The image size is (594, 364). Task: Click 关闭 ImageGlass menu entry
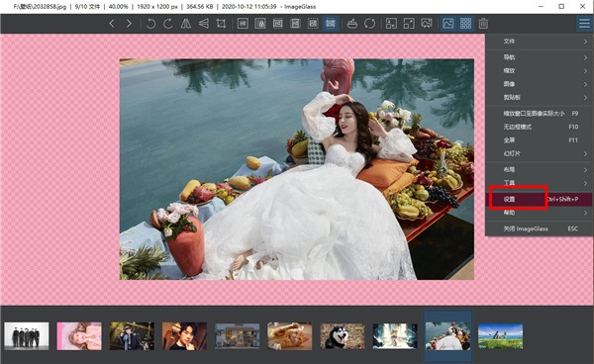540,228
